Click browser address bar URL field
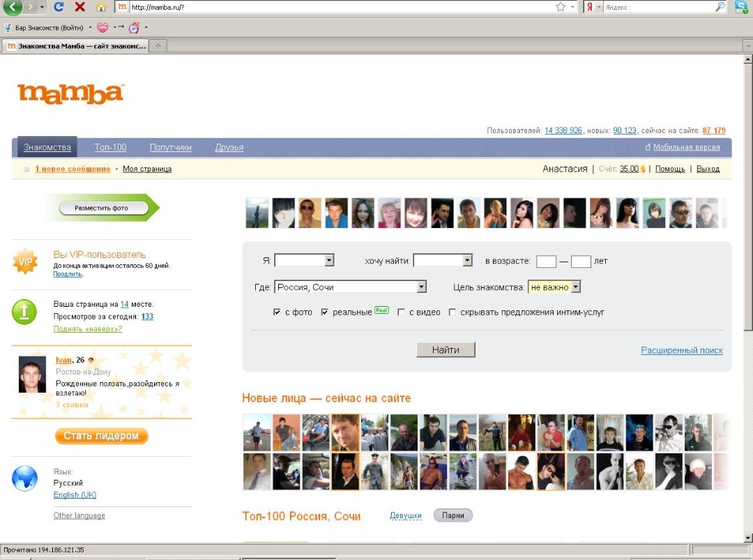The image size is (753, 560). click(x=340, y=7)
